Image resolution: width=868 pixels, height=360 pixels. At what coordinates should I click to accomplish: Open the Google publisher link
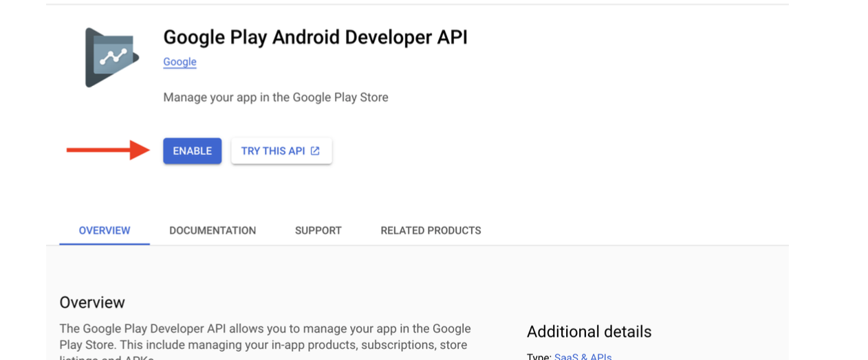pyautogui.click(x=180, y=62)
